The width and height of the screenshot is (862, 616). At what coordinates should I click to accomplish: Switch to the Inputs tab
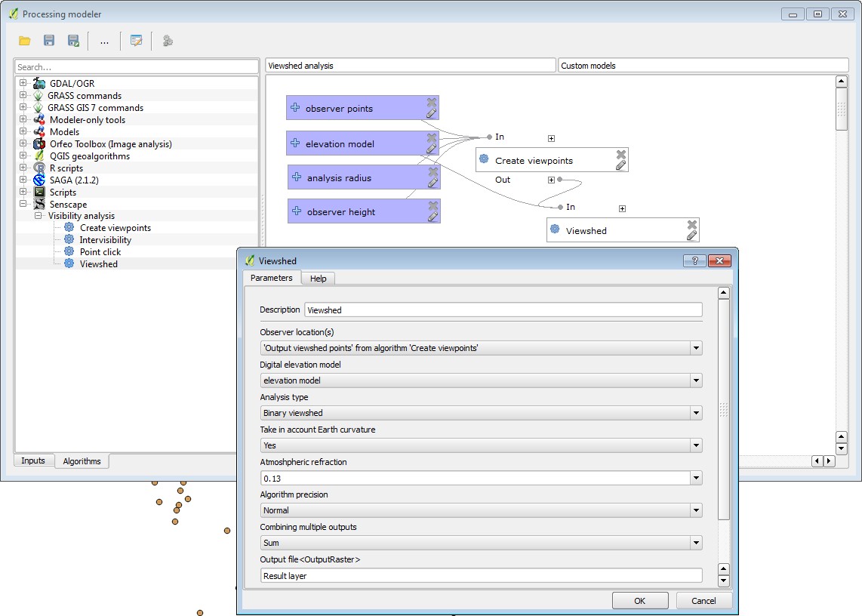click(33, 461)
